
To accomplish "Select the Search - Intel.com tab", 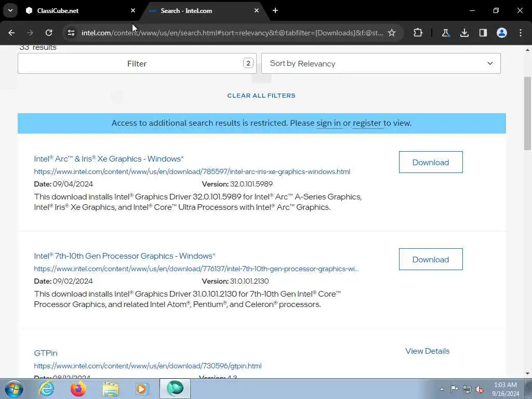I will click(204, 10).
